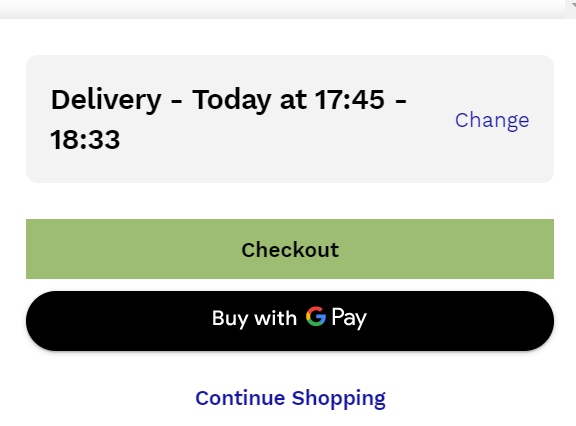Viewport: 576px width, 426px height.
Task: Click the green Checkout button
Action: pyautogui.click(x=290, y=249)
